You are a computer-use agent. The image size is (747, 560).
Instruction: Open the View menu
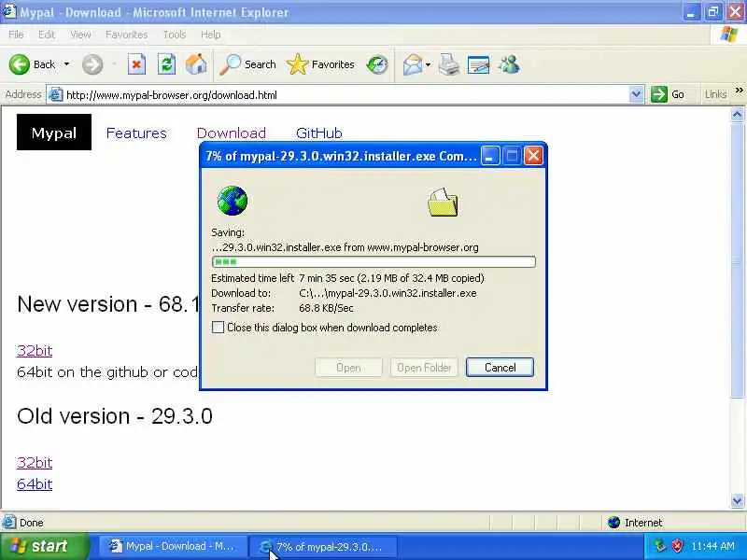pyautogui.click(x=80, y=35)
